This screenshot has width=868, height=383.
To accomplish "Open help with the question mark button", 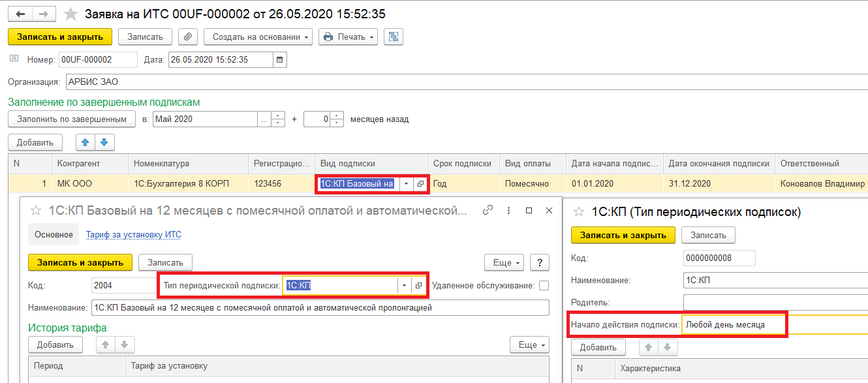I will [539, 262].
